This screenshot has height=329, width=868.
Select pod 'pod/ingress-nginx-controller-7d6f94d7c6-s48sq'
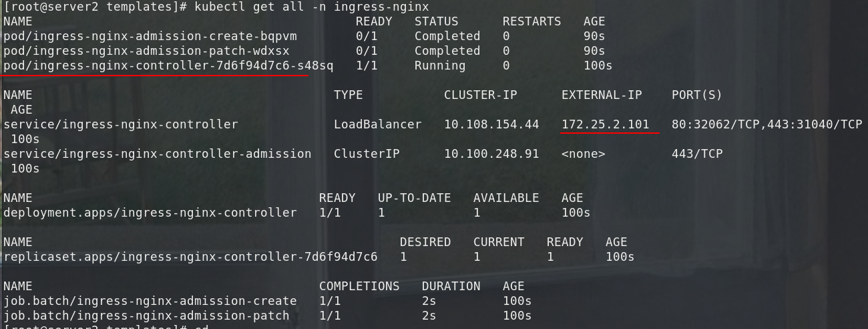coord(168,66)
